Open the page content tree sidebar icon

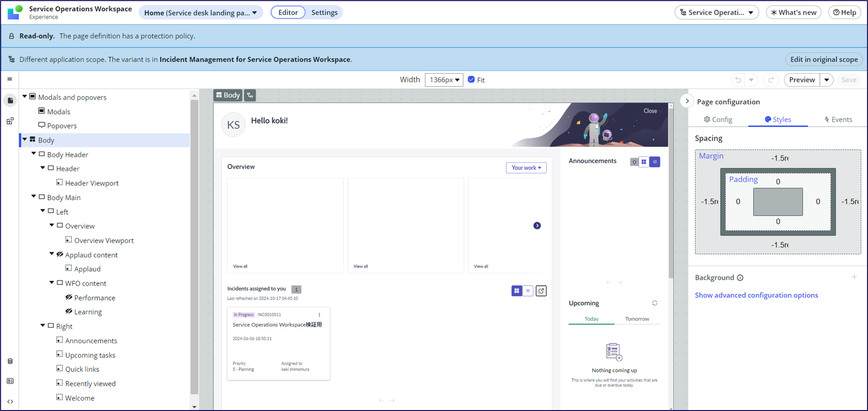pos(10,100)
